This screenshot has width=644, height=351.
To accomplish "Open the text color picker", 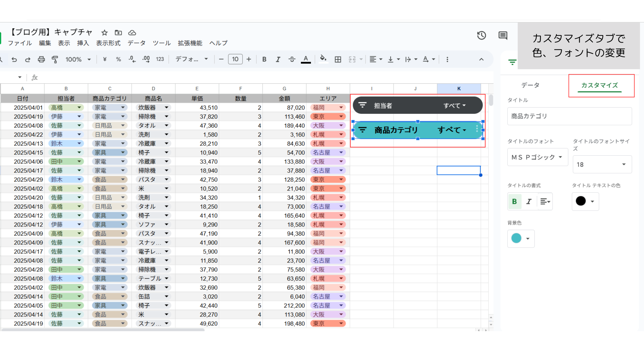I will 306,59.
